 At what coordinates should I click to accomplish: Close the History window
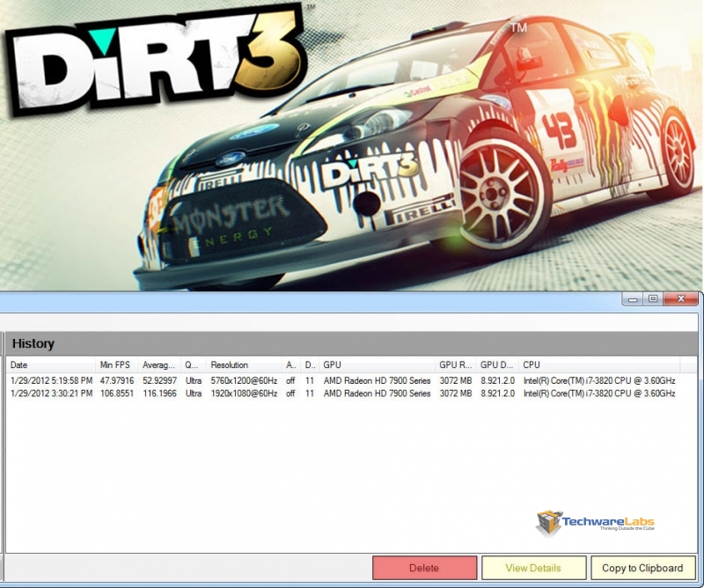(680, 299)
